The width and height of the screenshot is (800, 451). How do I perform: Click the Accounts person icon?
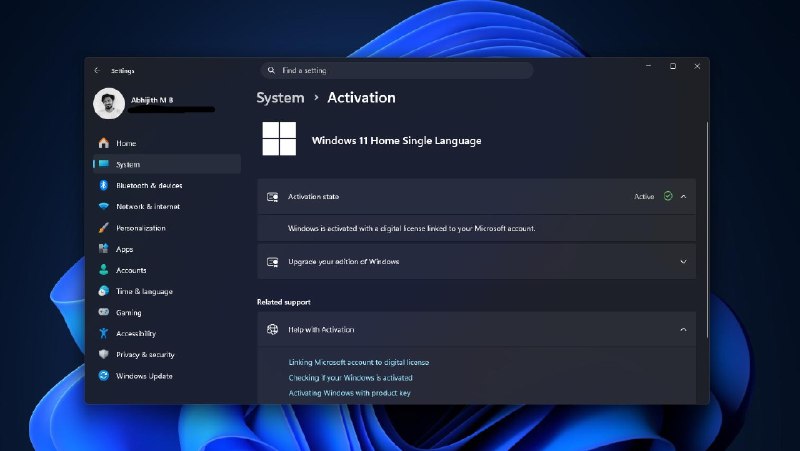104,270
